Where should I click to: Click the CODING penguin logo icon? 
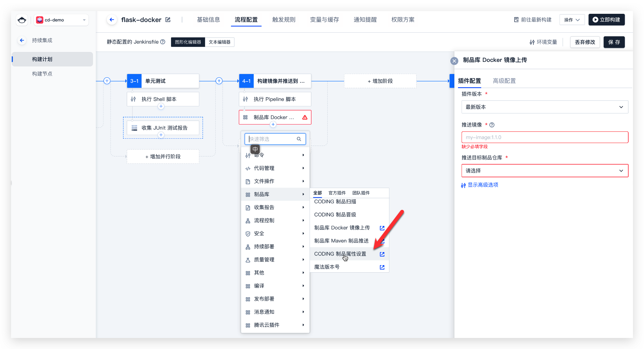tap(22, 20)
